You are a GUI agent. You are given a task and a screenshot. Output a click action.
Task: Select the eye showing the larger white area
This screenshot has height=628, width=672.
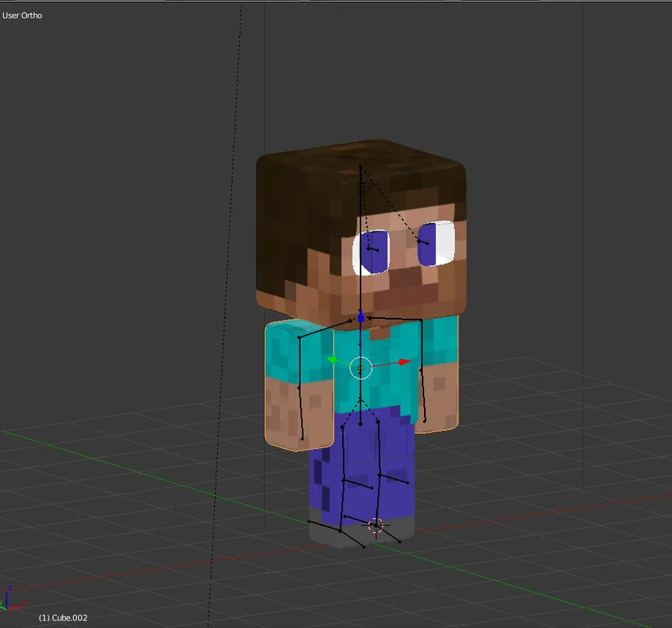coord(436,243)
